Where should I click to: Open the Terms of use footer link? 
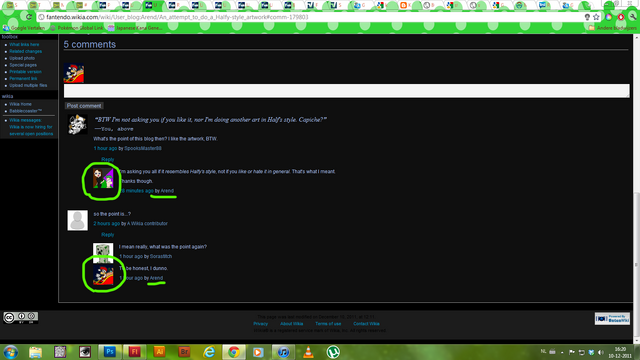[x=328, y=324]
